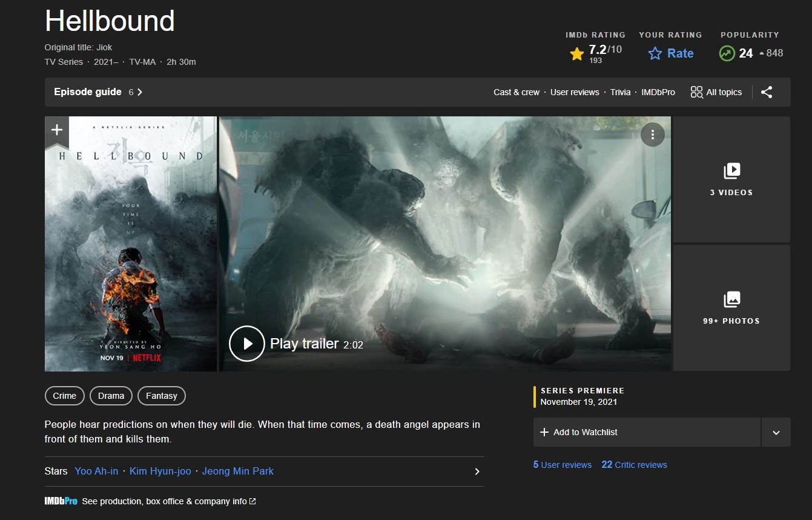Viewport: 812px width, 520px height.
Task: Click the IMDbPro logo at the bottom
Action: click(x=61, y=501)
